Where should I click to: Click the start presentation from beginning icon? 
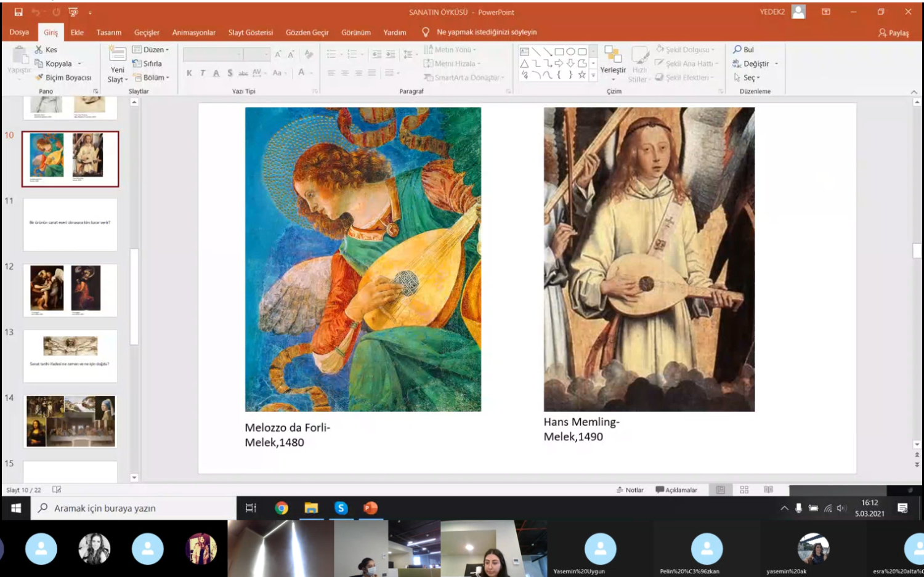tap(74, 12)
